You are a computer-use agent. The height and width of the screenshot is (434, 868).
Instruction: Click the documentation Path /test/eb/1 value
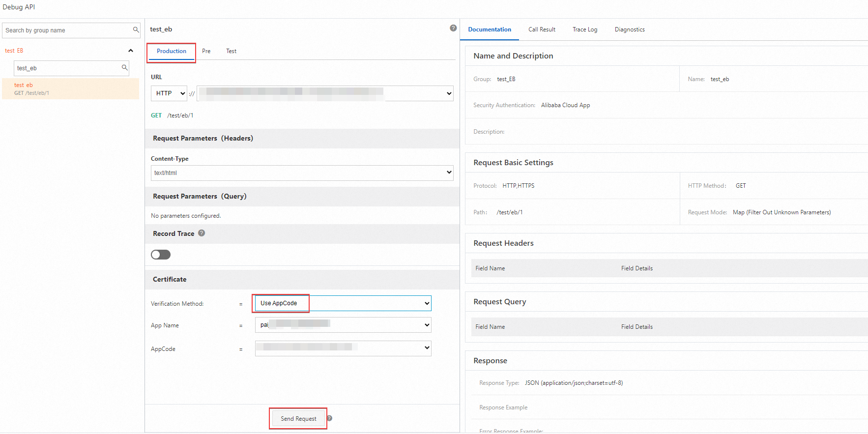(510, 212)
